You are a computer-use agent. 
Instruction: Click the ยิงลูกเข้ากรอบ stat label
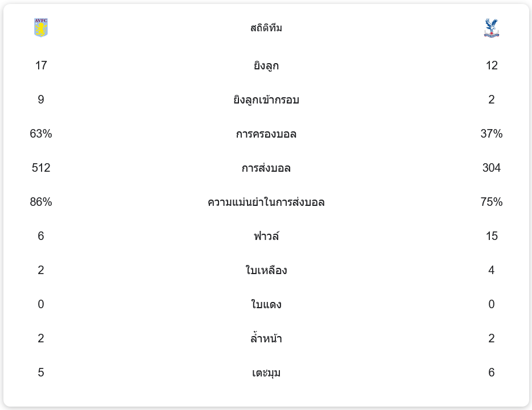[x=266, y=100]
